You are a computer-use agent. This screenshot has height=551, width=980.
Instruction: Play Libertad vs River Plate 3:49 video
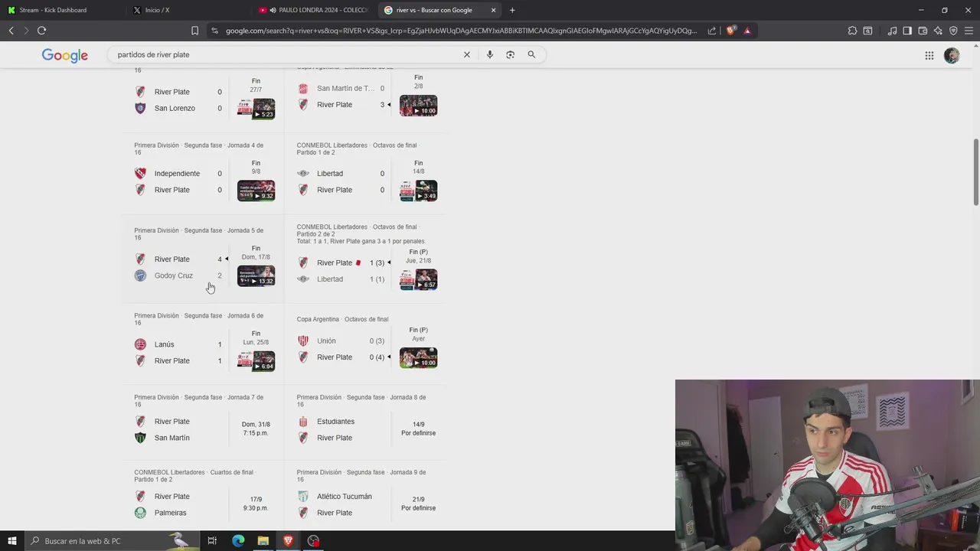click(x=418, y=191)
